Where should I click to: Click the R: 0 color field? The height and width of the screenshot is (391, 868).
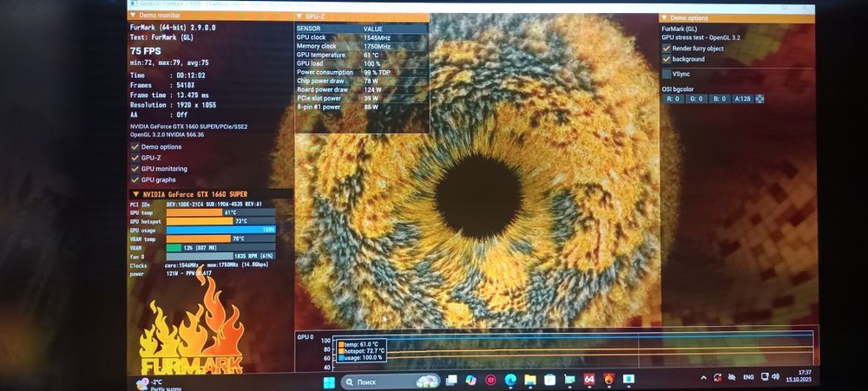coord(673,99)
